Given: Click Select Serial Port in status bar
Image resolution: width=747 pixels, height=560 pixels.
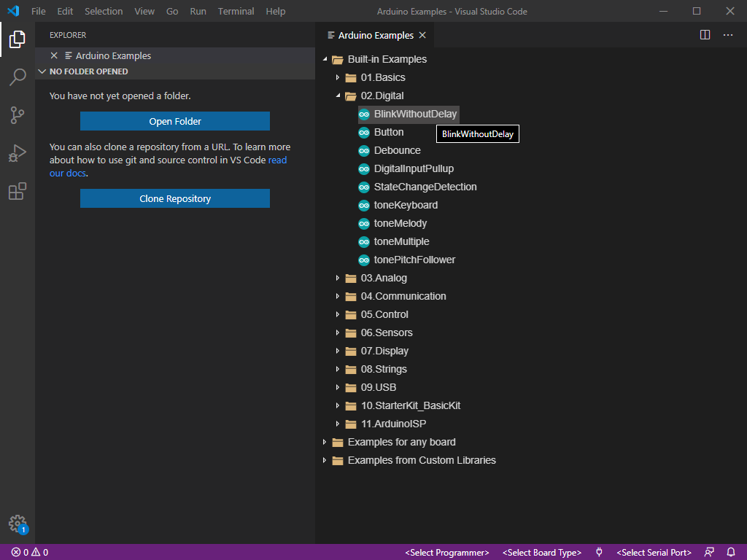Looking at the screenshot, I should point(654,553).
